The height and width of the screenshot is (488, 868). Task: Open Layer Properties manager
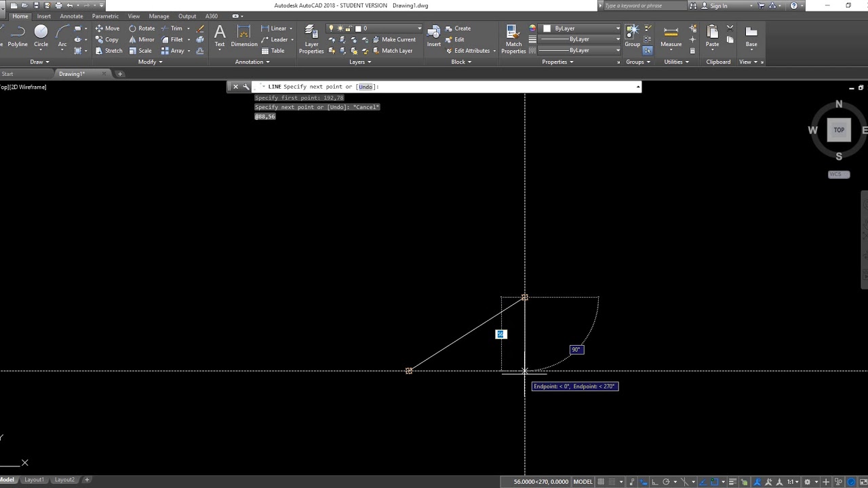[x=311, y=39]
